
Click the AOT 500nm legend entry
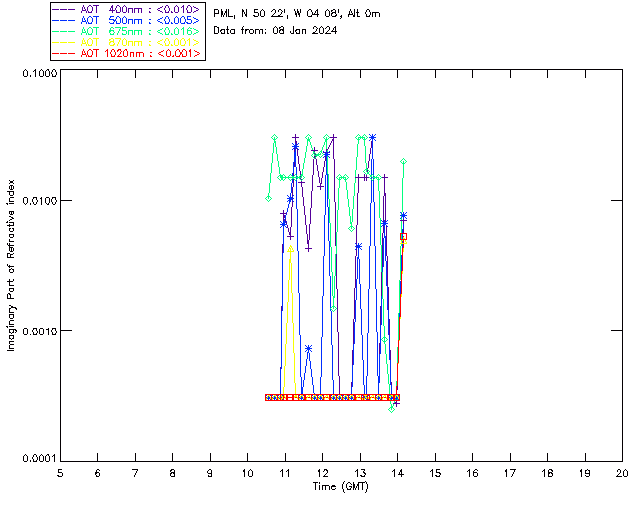tap(127, 20)
